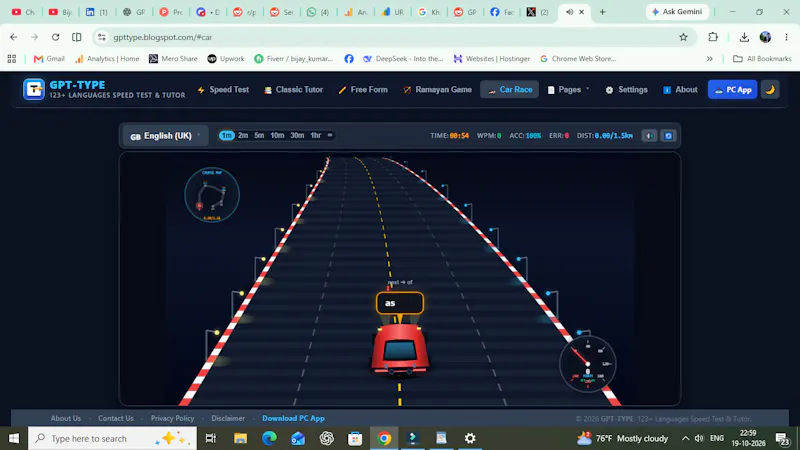Open the Settings page
Screen dimensions: 800x450
(626, 90)
